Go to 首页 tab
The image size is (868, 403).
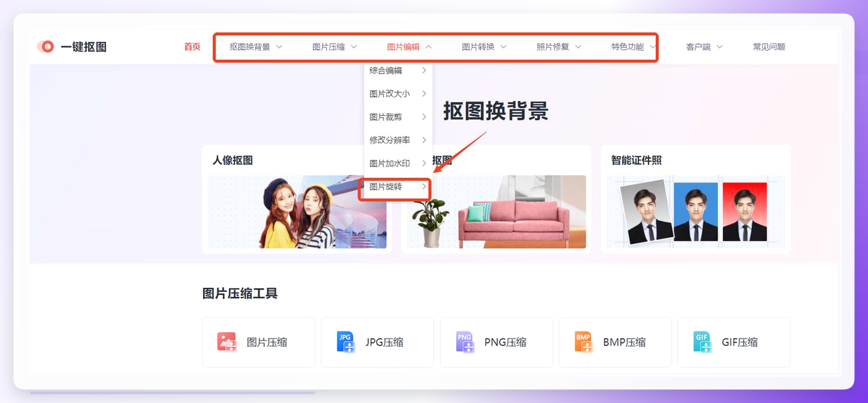pyautogui.click(x=192, y=47)
